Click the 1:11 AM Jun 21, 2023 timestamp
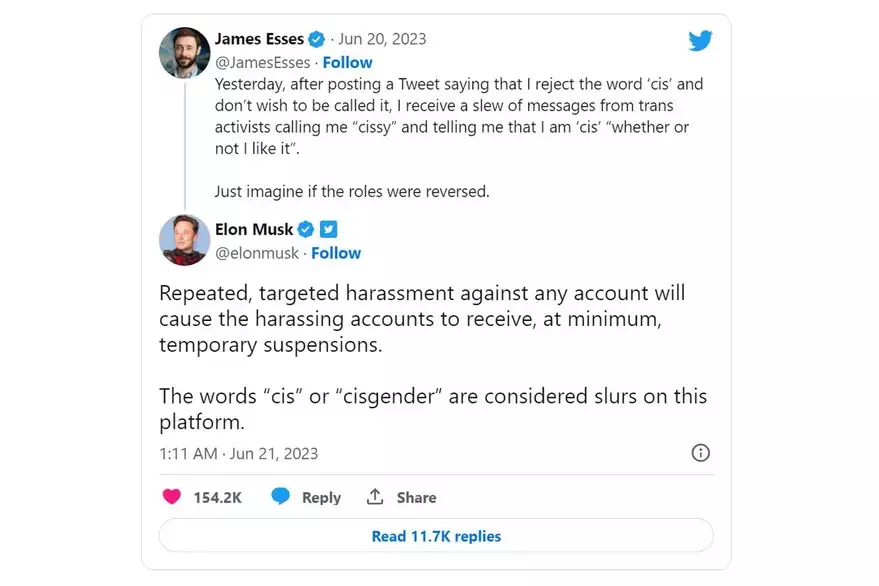The width and height of the screenshot is (879, 586). pos(238,453)
